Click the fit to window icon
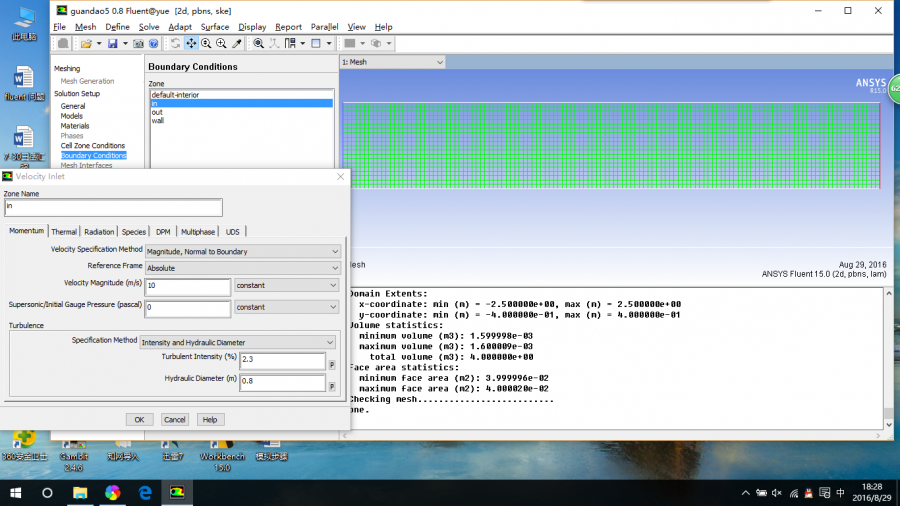 pos(259,44)
